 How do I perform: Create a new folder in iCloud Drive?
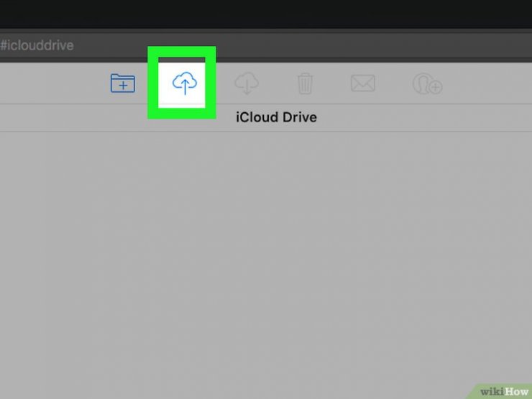tap(123, 83)
